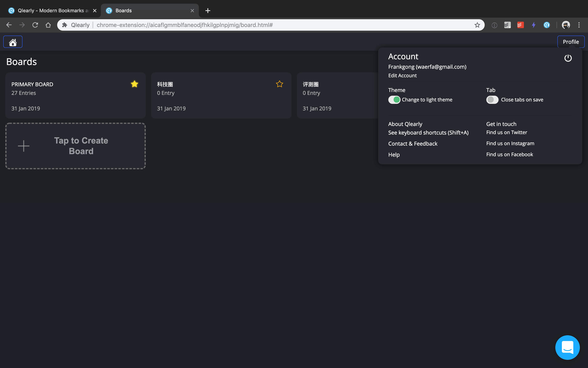588x368 pixels.
Task: Select the Boards browser tab
Action: [150, 10]
